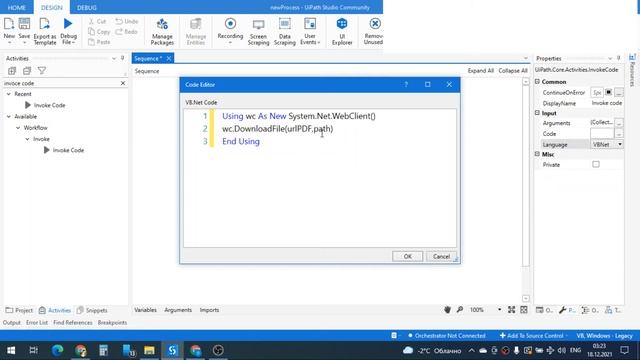Switch to the HOME ribbon tab
The width and height of the screenshot is (640, 360).
pyautogui.click(x=17, y=7)
